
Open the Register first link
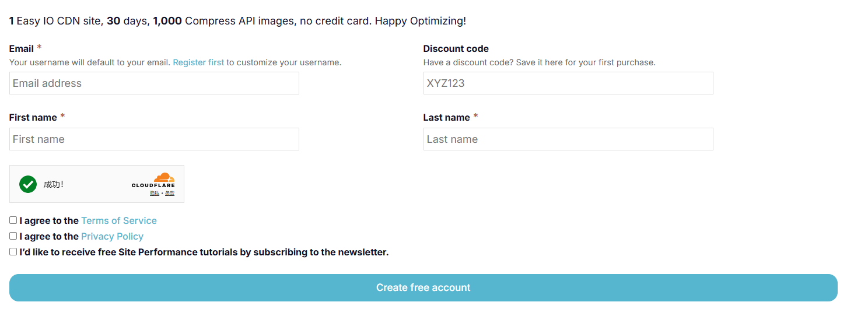click(x=198, y=62)
